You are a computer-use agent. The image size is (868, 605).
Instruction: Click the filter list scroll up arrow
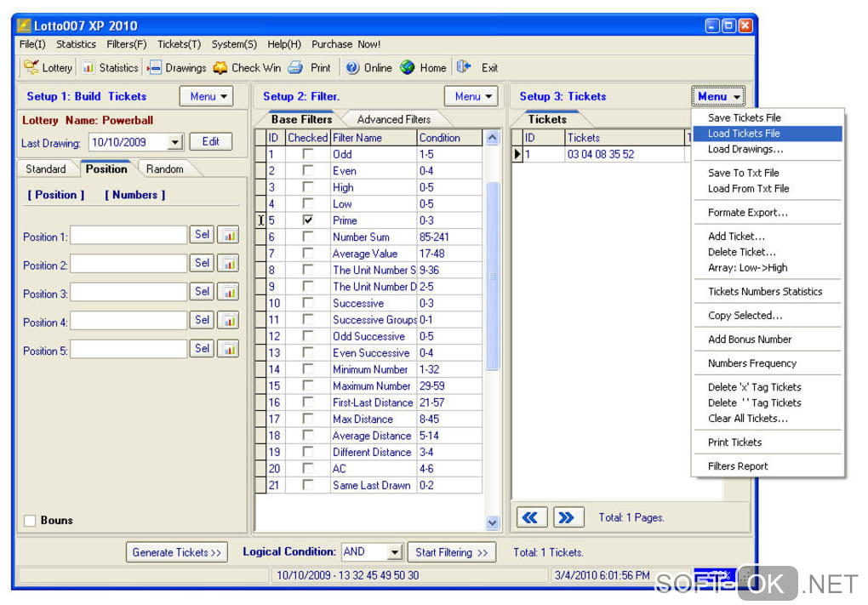(x=492, y=138)
